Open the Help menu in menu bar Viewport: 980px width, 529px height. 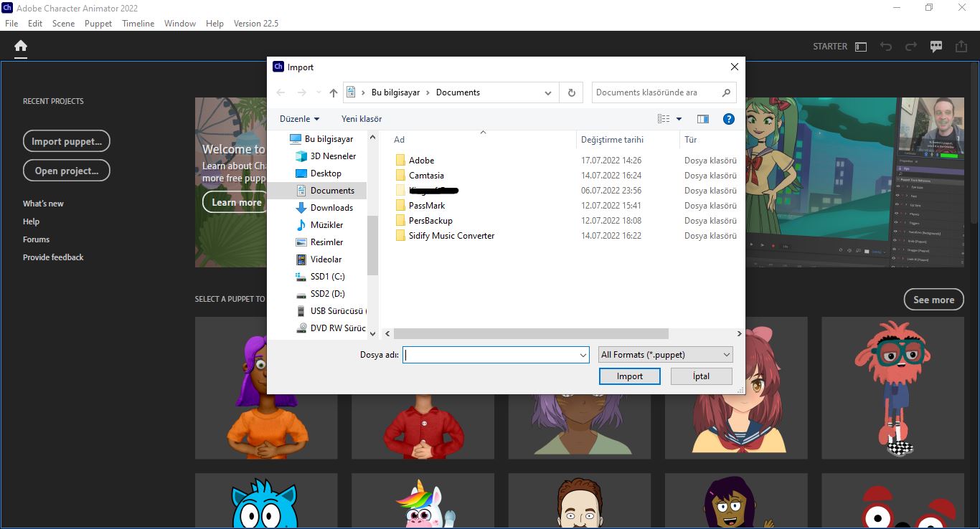pyautogui.click(x=215, y=24)
